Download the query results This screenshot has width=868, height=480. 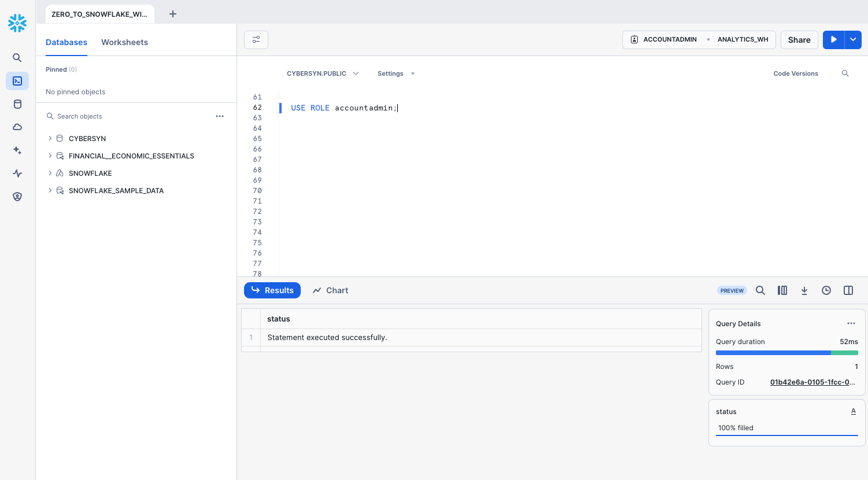804,290
